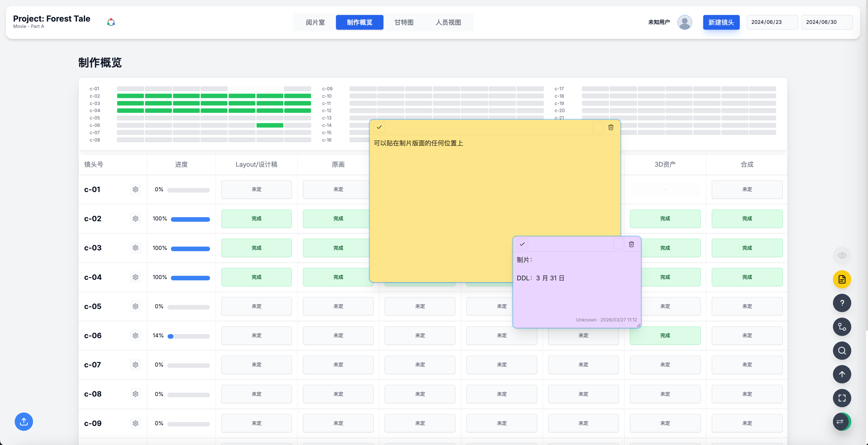
Task: Switch to the 甘特图 tab
Action: (x=404, y=22)
